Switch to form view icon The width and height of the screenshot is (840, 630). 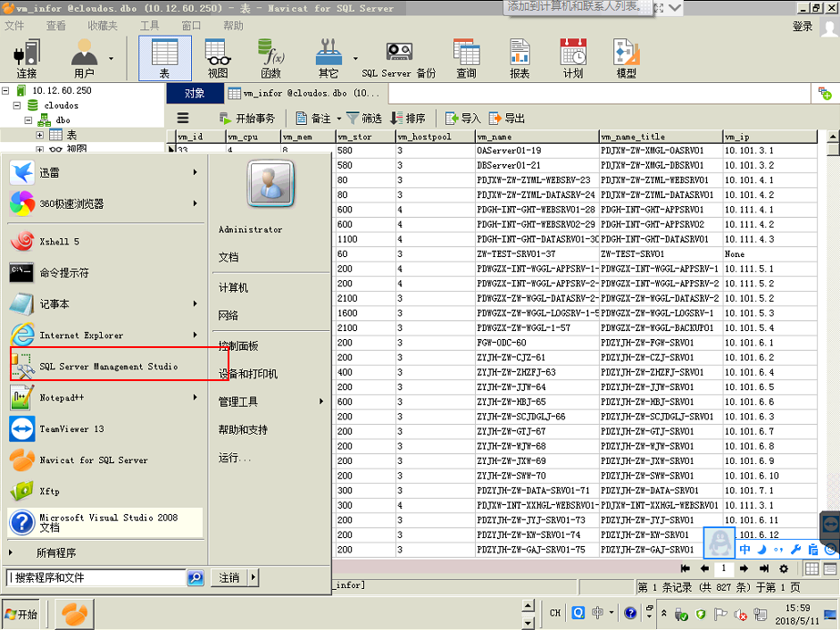click(x=830, y=568)
